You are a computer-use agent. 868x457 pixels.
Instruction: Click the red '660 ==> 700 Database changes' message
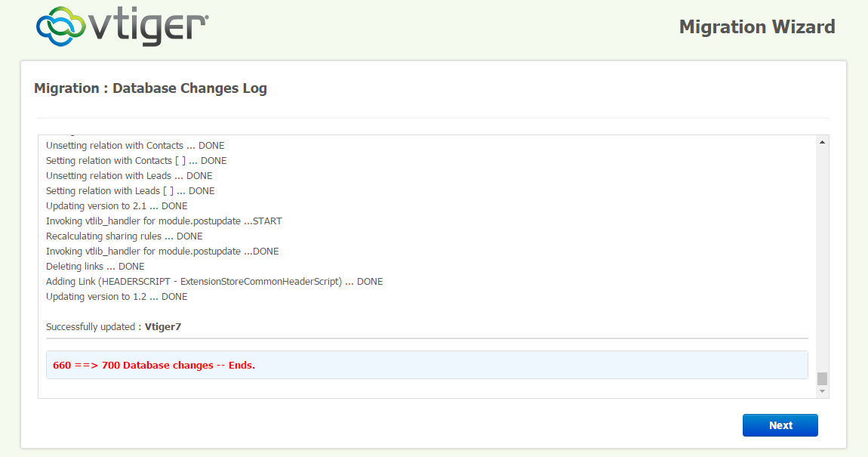point(154,365)
